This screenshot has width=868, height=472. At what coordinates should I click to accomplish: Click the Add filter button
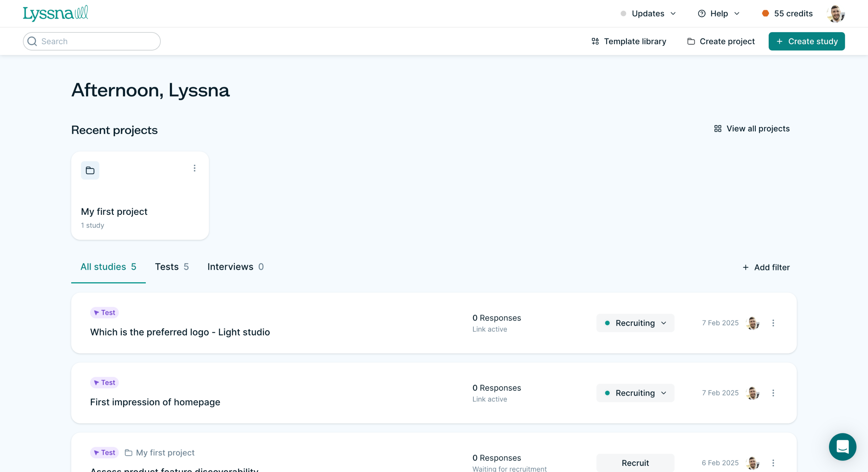tap(766, 267)
